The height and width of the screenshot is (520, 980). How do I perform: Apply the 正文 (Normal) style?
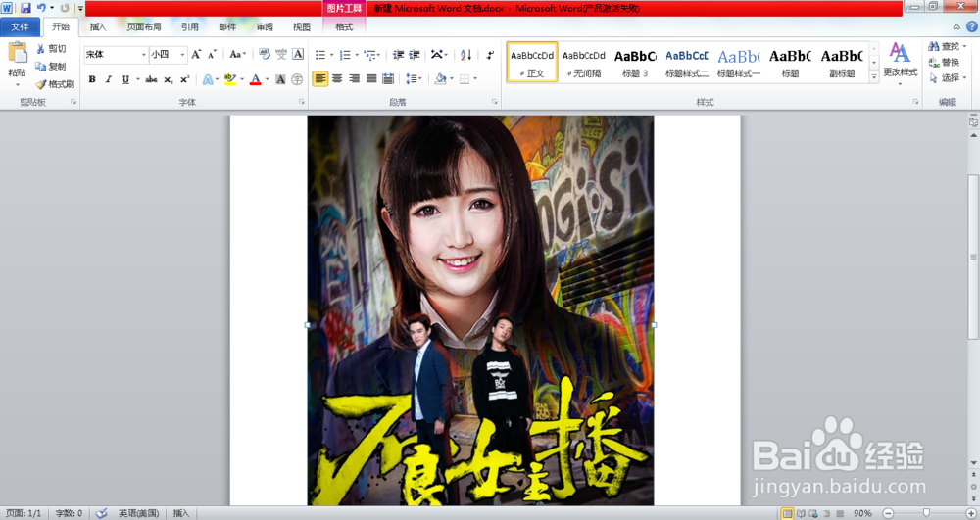[x=532, y=62]
